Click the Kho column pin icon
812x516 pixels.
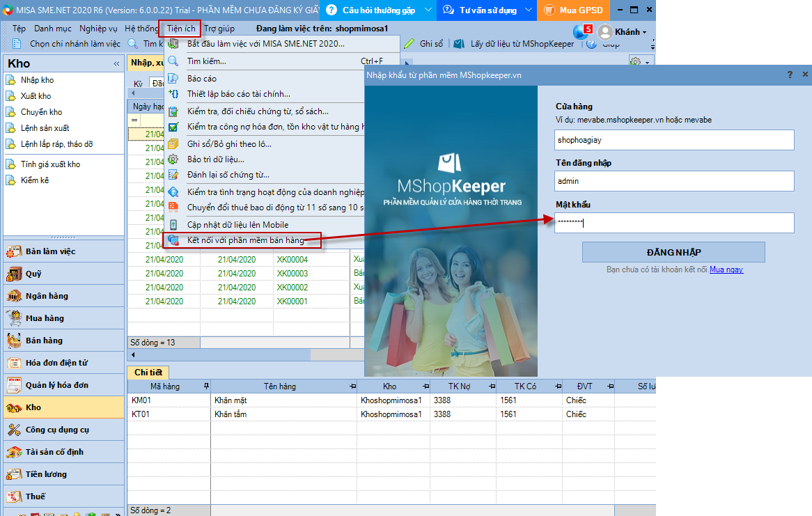click(x=425, y=386)
